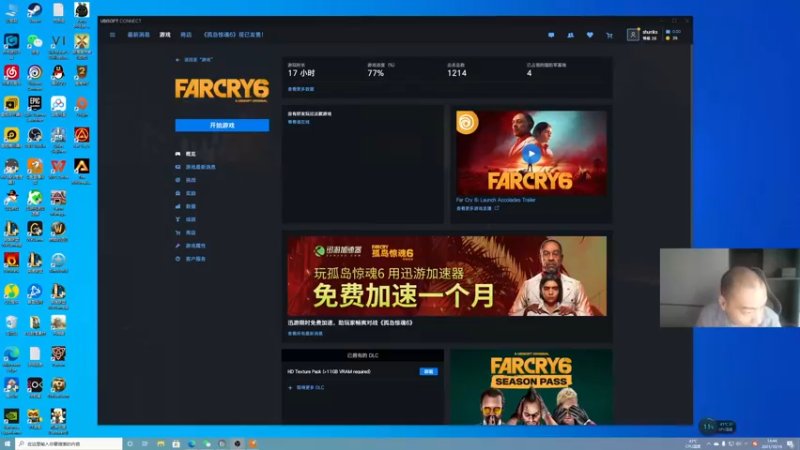Click the 免费加速一个月 accelerator ad banner

click(447, 276)
